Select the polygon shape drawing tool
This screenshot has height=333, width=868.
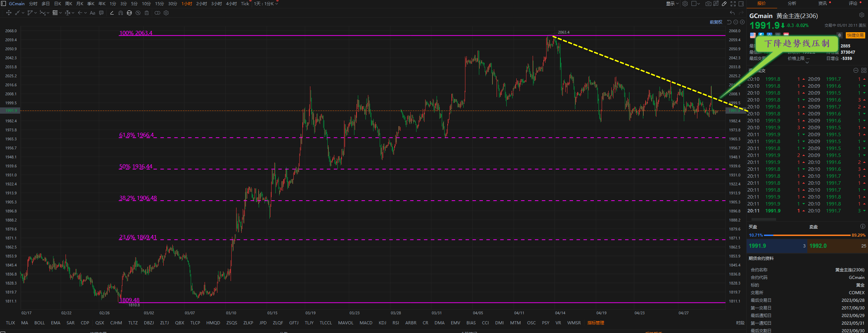[30, 13]
